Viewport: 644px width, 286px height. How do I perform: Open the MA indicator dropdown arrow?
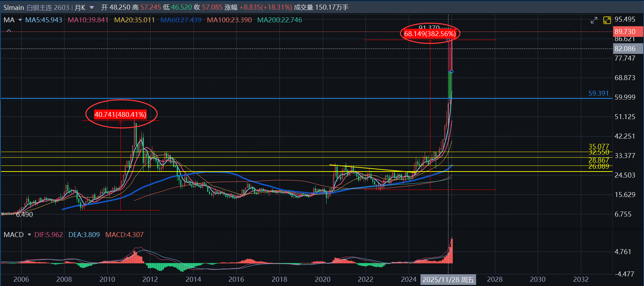click(20, 20)
